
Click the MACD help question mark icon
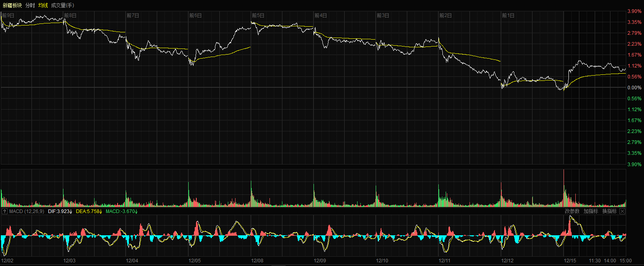(x=4, y=211)
